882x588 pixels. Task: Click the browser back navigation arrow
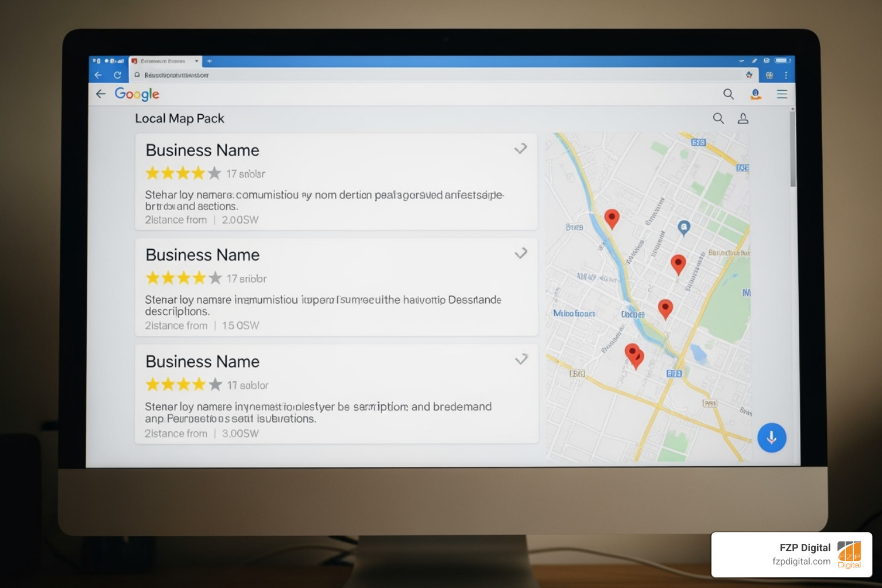click(x=98, y=75)
